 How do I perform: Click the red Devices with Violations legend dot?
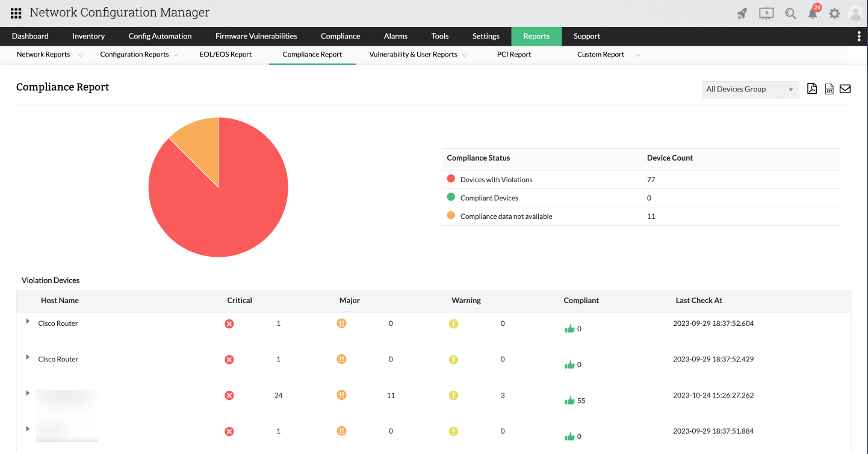(x=451, y=179)
